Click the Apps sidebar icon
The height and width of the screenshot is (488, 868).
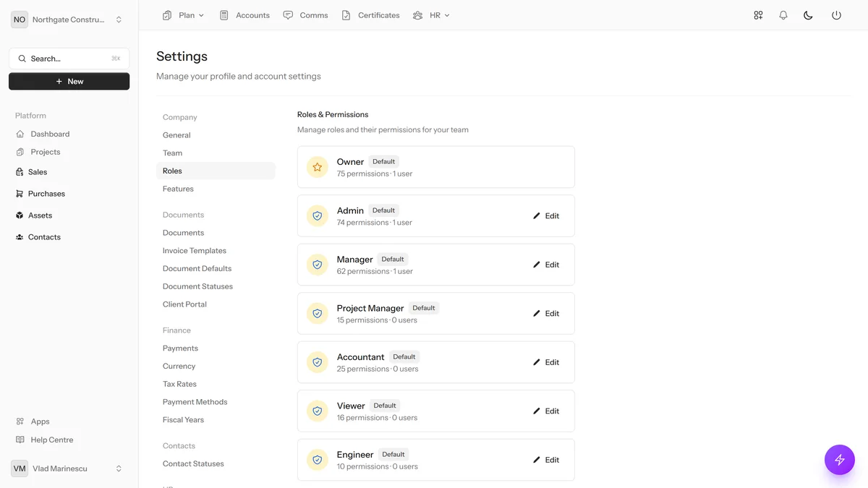click(x=20, y=421)
